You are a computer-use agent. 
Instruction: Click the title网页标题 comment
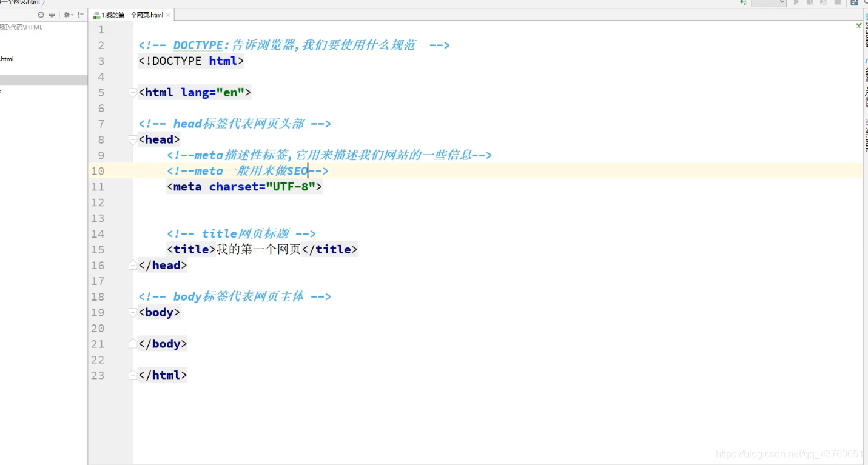click(x=241, y=234)
